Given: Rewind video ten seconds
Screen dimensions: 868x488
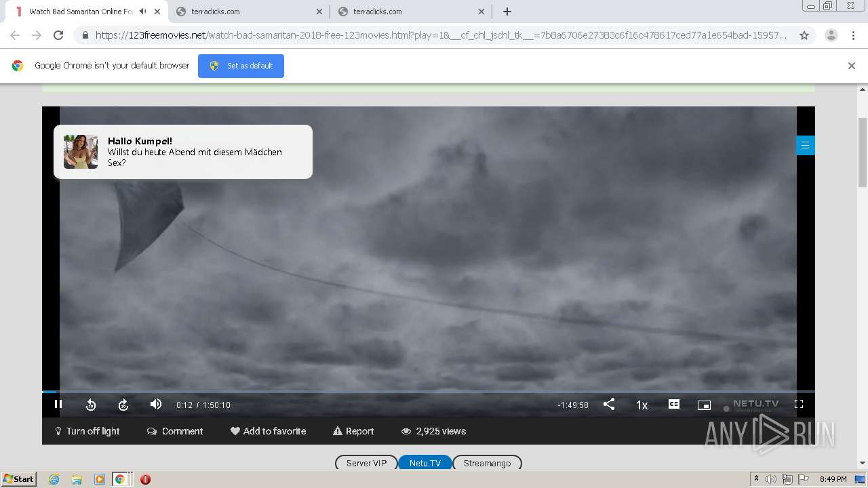Looking at the screenshot, I should [x=91, y=405].
